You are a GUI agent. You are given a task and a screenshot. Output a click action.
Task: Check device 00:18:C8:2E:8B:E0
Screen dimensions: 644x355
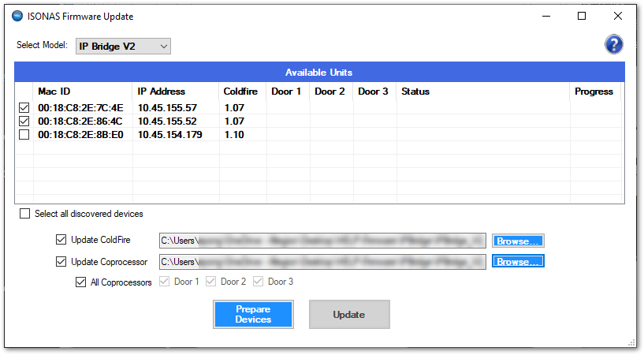[x=24, y=134]
